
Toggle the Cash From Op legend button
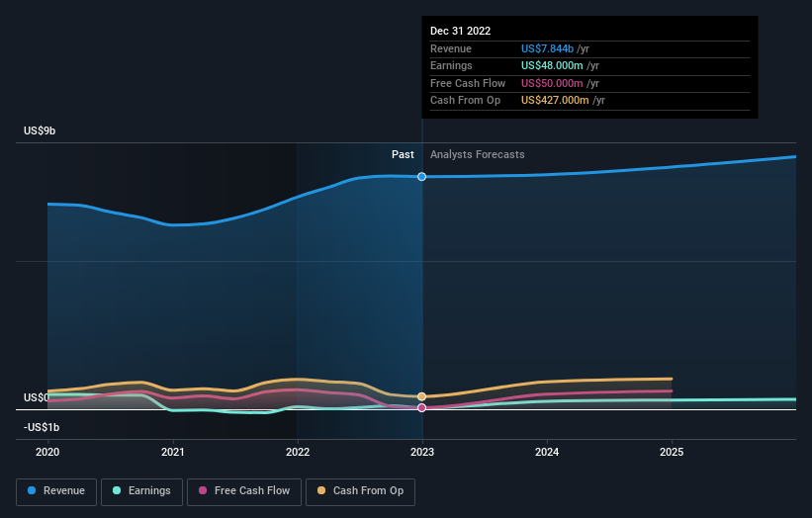click(x=360, y=491)
